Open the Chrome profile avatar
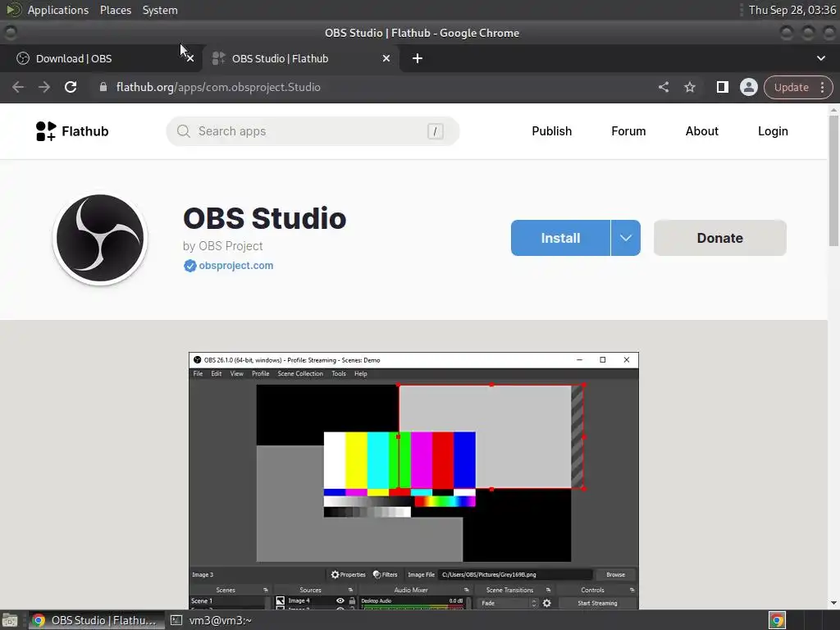Screen dimensions: 840x630 click(x=748, y=87)
